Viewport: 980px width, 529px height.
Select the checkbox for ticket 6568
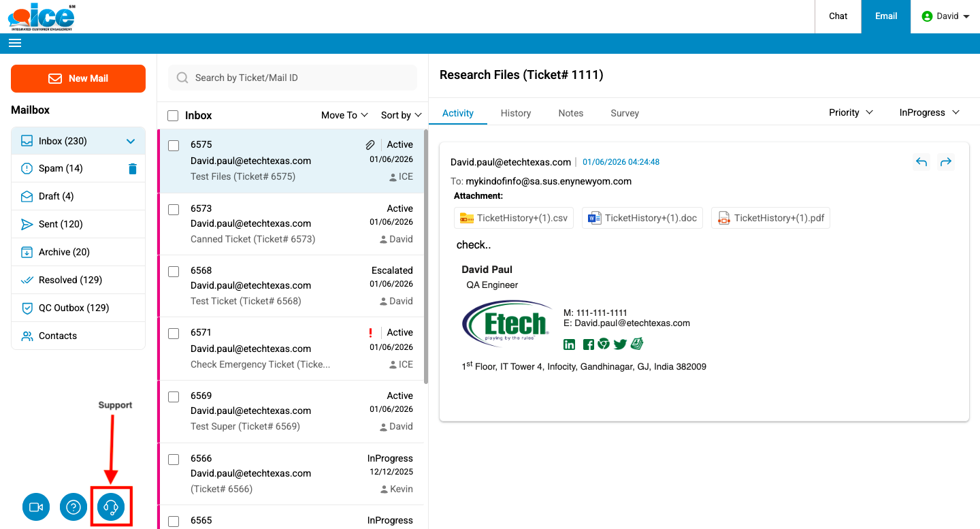174,271
